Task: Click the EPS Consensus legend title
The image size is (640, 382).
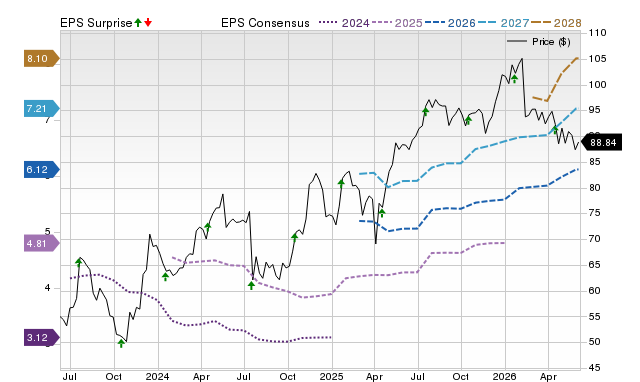Action: (265, 23)
